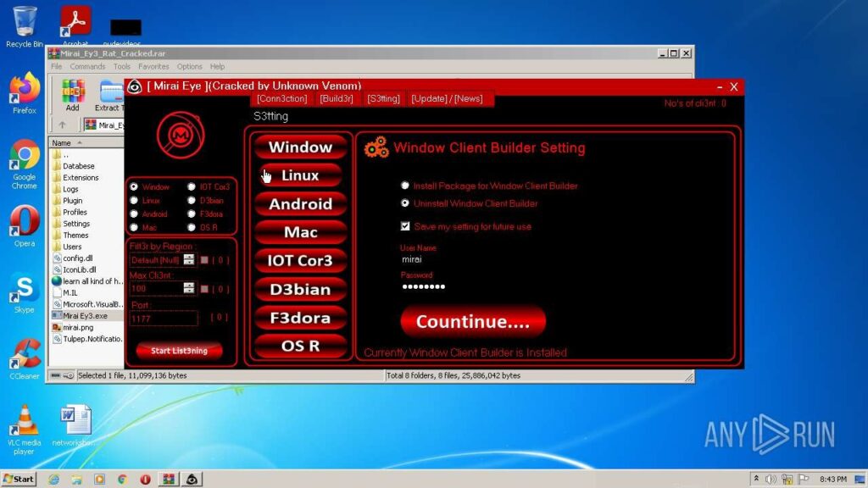The width and height of the screenshot is (868, 488).
Task: Click the OS R platform button
Action: click(301, 346)
